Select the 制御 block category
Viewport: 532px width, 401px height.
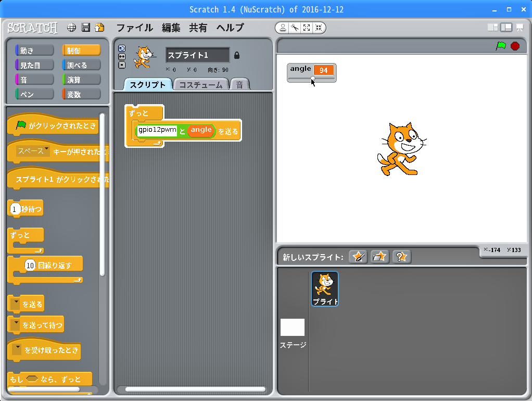[x=81, y=51]
